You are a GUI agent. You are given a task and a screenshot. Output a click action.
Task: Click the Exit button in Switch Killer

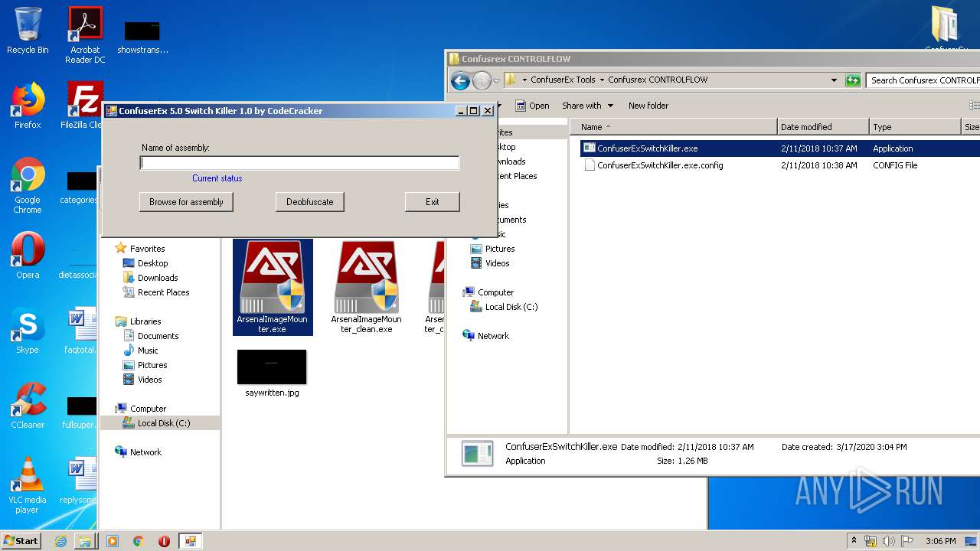433,202
